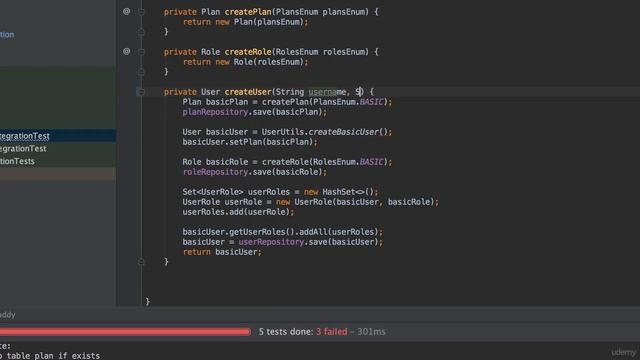Click the closing fold marker of createRole
The width and height of the screenshot is (640, 360).
coord(141,72)
